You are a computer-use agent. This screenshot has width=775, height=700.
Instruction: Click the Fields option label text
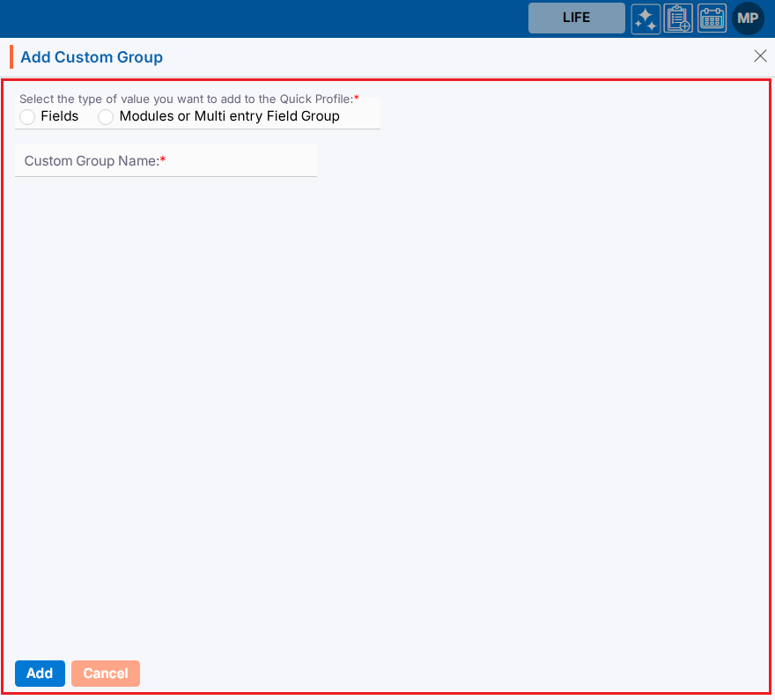point(60,116)
